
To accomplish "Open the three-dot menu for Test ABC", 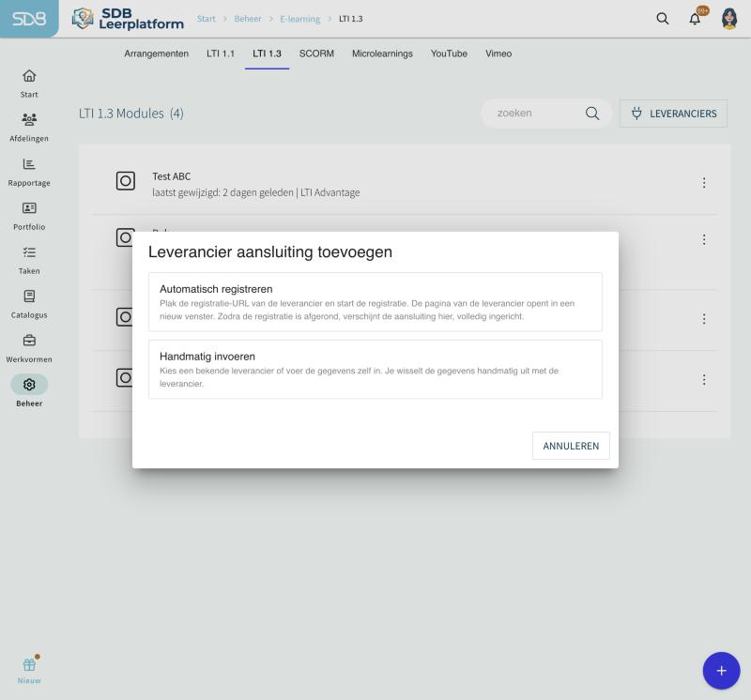I will pos(704,182).
